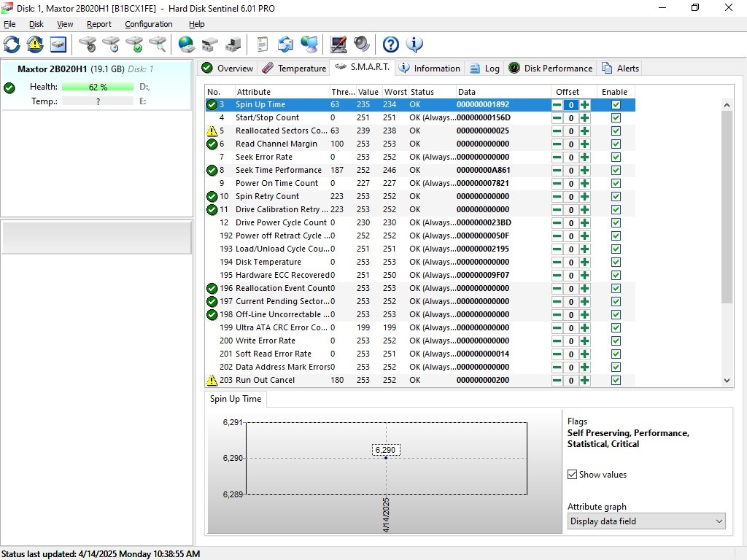This screenshot has width=747, height=560.
Task: Increase offset with plus on Spin Up Time row
Action: click(584, 105)
